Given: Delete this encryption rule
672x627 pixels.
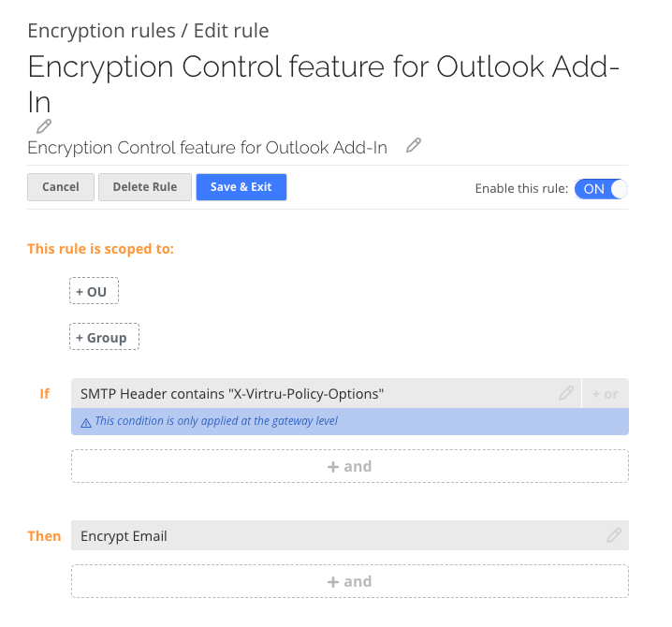Looking at the screenshot, I should point(145,187).
